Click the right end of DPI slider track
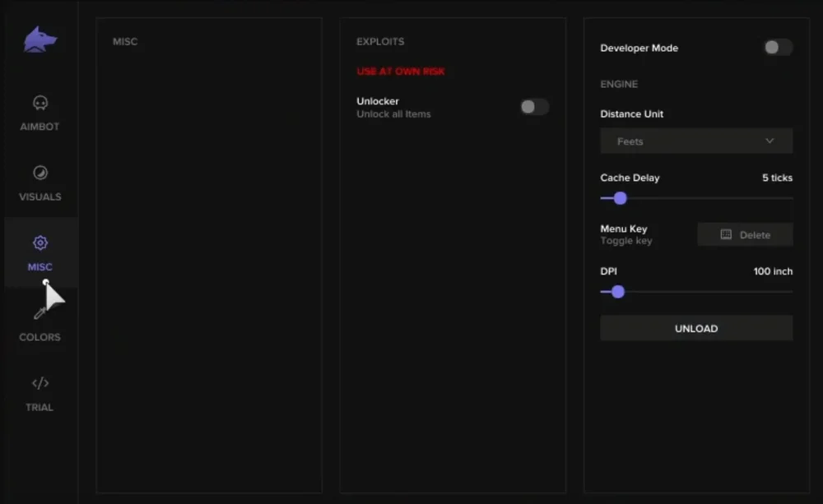 [790, 292]
